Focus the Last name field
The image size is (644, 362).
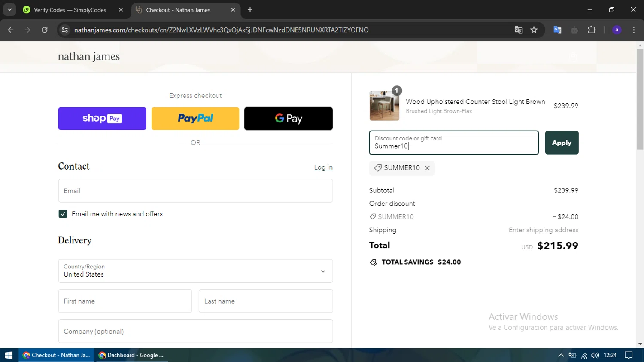(266, 301)
